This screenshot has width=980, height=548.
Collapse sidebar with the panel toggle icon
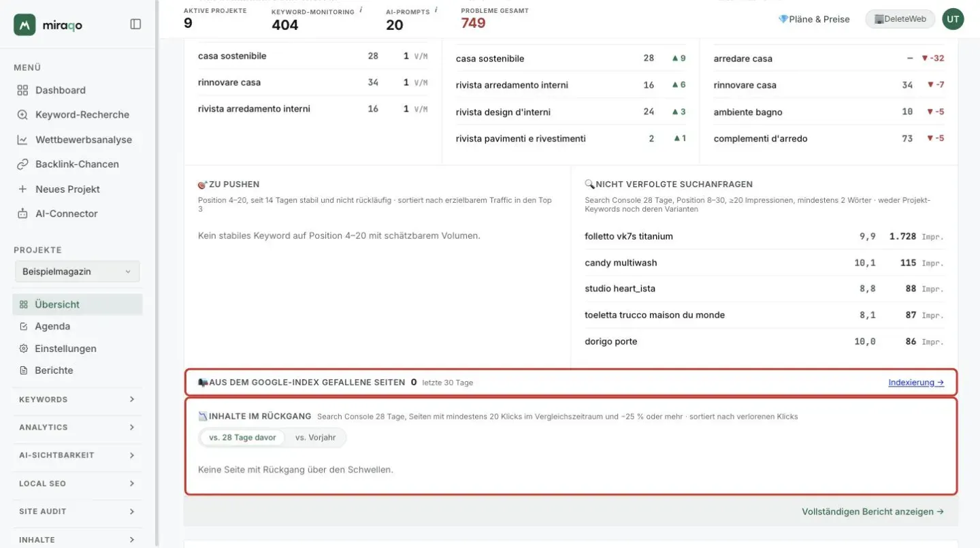[135, 25]
